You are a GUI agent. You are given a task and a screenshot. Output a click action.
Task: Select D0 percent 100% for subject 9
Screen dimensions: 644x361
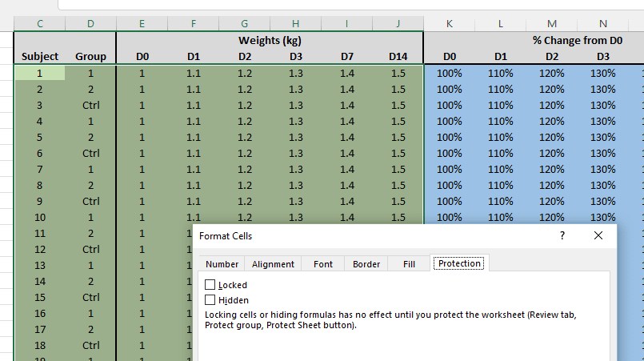[450, 202]
